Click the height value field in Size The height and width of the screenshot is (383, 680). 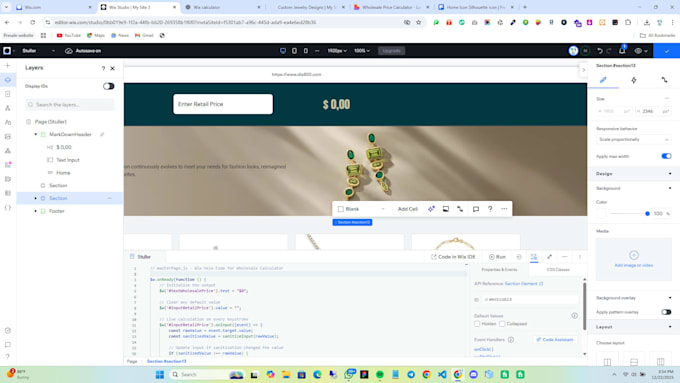(x=653, y=111)
